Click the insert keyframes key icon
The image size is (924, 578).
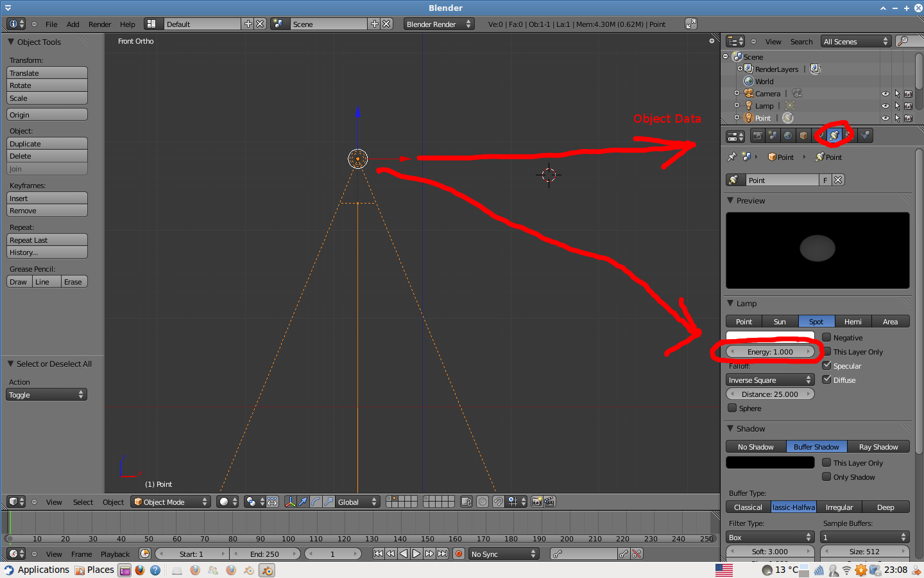point(624,554)
